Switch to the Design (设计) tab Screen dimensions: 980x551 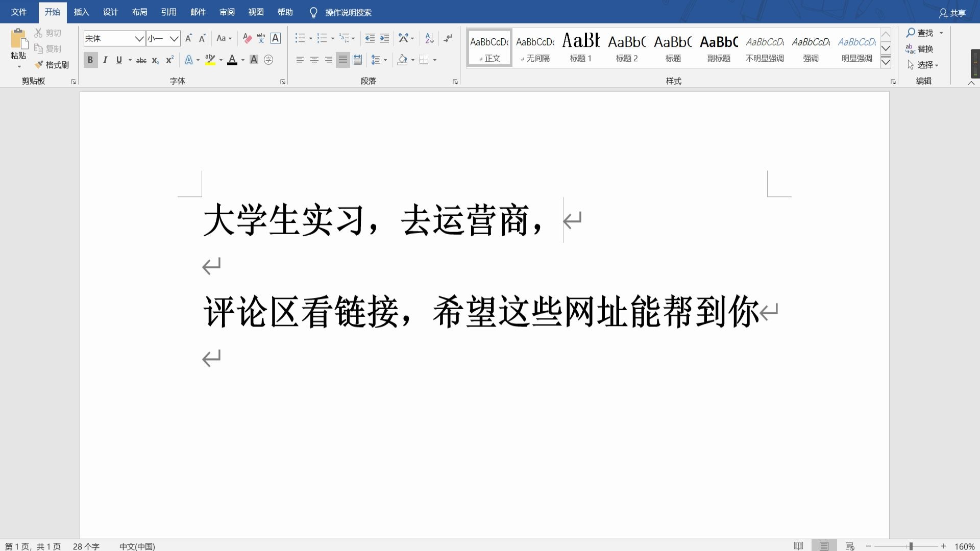tap(110, 12)
